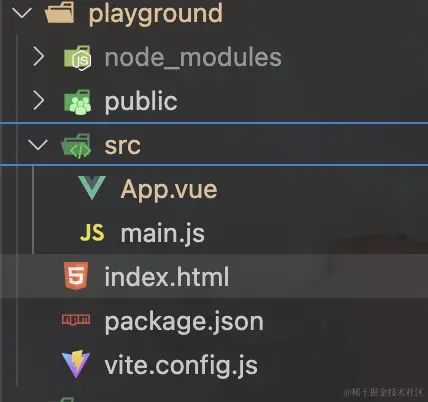Image resolution: width=428 pixels, height=402 pixels.
Task: Click the HTML5 icon for index.html
Action: point(76,276)
